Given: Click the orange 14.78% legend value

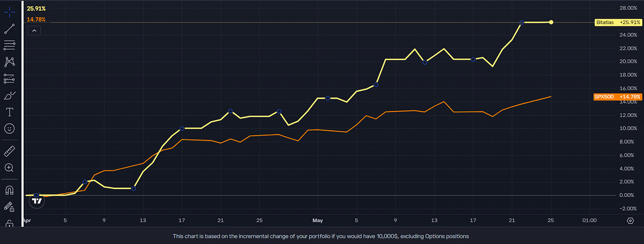Looking at the screenshot, I should click(x=36, y=20).
